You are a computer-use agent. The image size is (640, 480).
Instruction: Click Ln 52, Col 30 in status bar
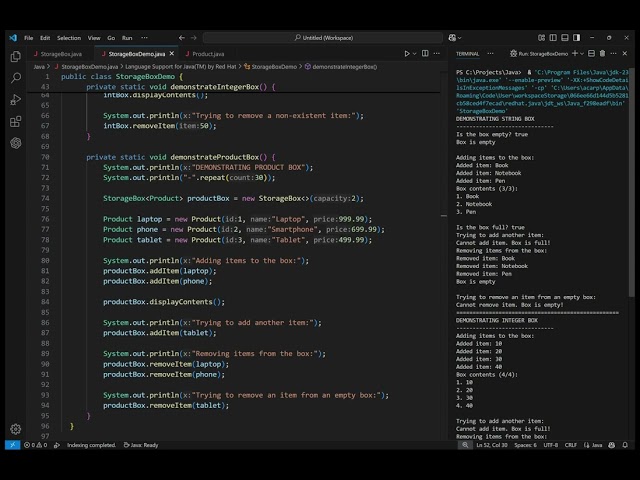[492, 445]
